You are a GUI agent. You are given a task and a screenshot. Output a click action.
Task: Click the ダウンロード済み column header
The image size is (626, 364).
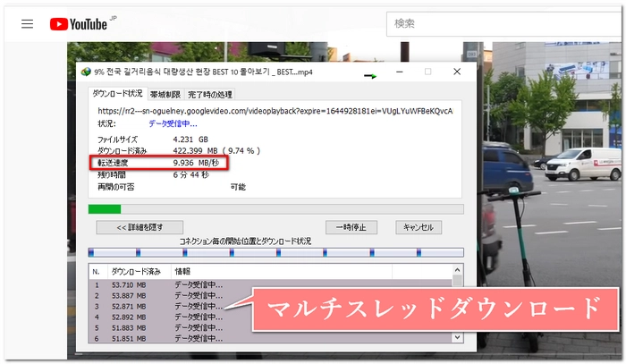click(x=136, y=271)
